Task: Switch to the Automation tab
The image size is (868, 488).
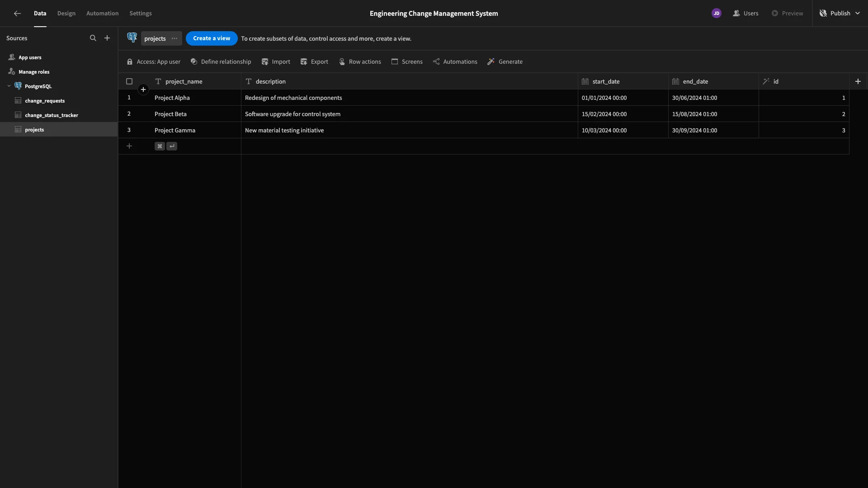Action: point(103,14)
